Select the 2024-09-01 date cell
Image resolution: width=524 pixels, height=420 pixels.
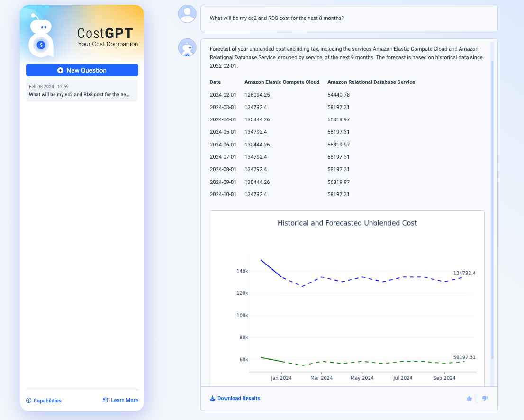click(223, 182)
